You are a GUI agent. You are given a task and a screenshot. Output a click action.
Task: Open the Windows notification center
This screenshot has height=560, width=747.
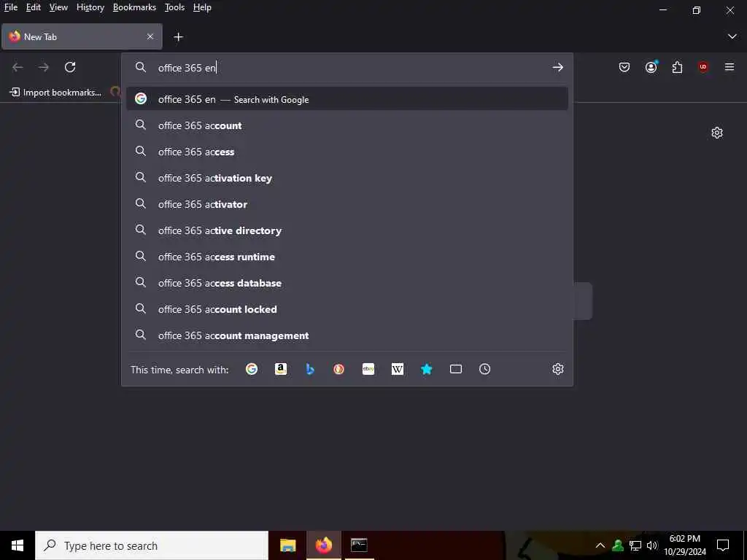tap(723, 545)
